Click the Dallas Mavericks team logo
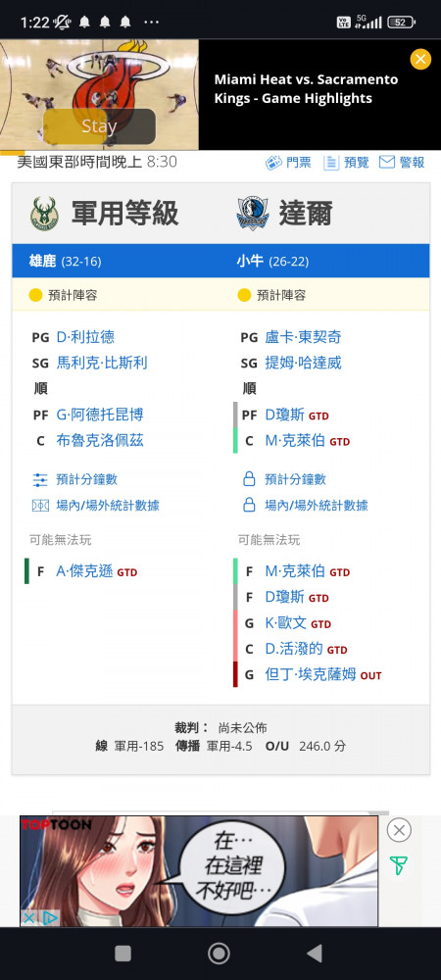Screen dimensions: 441x980 (253, 214)
